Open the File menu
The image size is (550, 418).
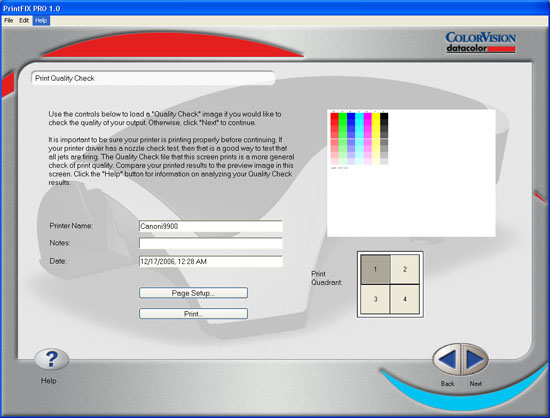[x=8, y=20]
